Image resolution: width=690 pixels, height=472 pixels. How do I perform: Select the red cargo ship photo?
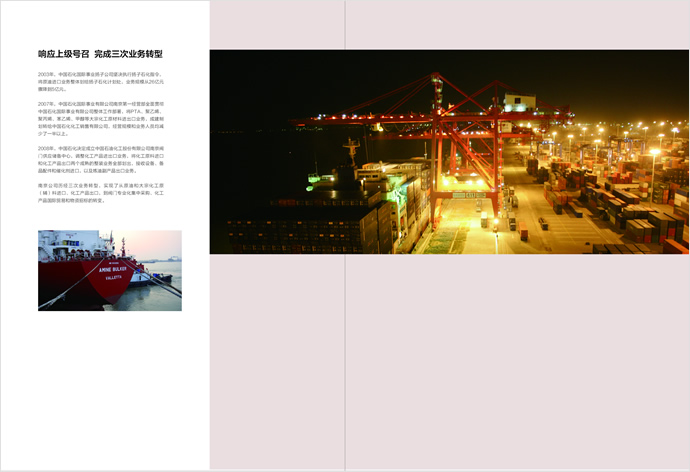[x=110, y=270]
